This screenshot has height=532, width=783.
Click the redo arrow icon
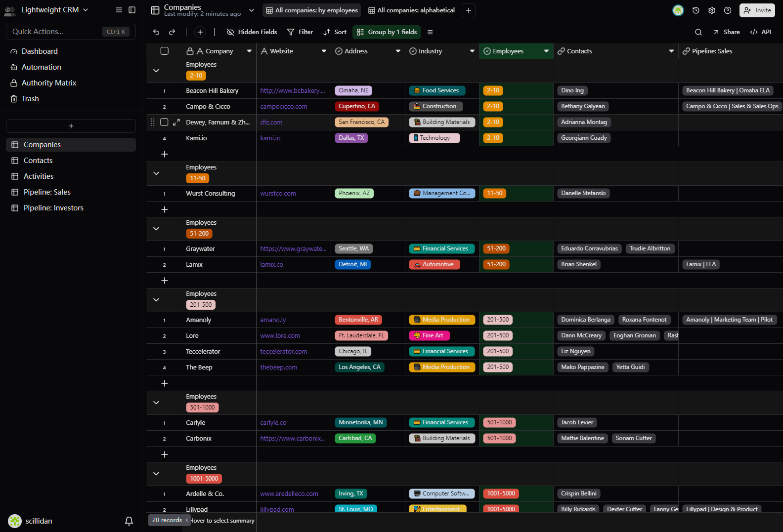tap(172, 32)
